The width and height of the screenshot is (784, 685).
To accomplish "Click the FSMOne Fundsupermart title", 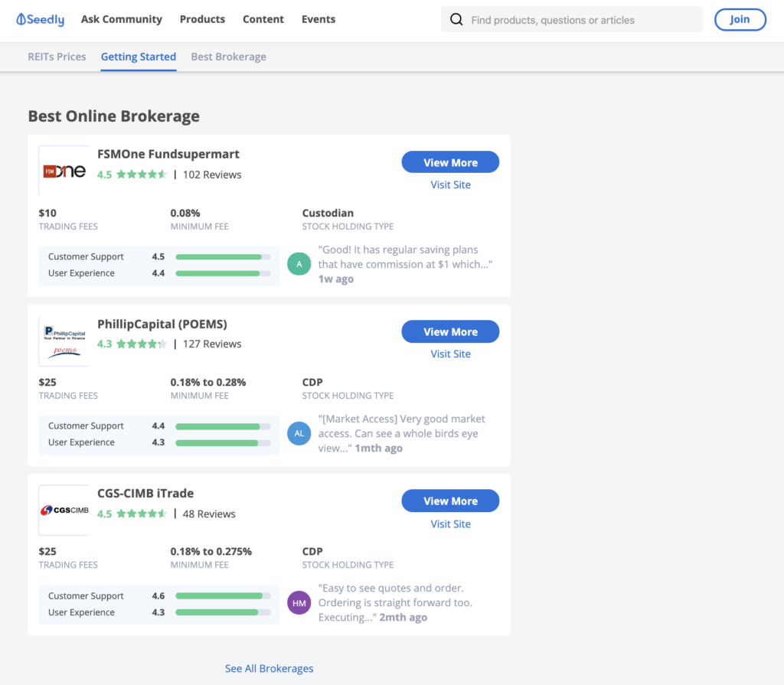I will tap(168, 154).
